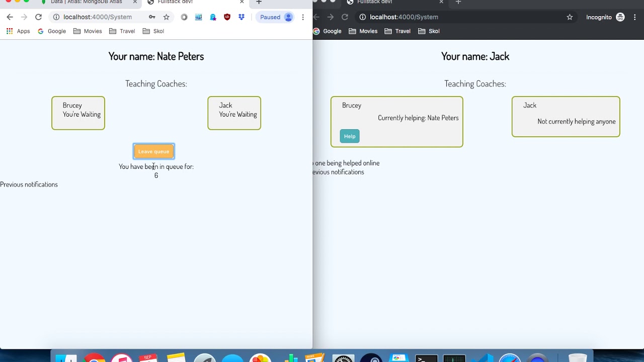The width and height of the screenshot is (644, 362).
Task: Open Movies bookmark folder in Incognito window
Action: coord(363,31)
